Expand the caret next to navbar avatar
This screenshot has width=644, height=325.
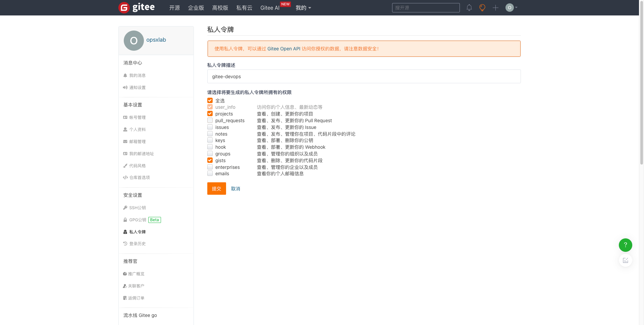coord(516,7)
